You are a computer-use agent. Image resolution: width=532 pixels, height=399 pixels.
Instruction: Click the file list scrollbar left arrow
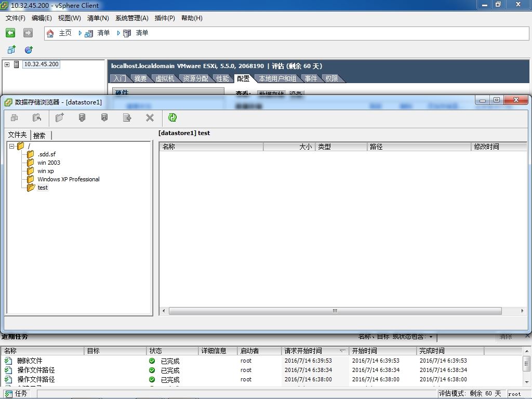(x=164, y=311)
